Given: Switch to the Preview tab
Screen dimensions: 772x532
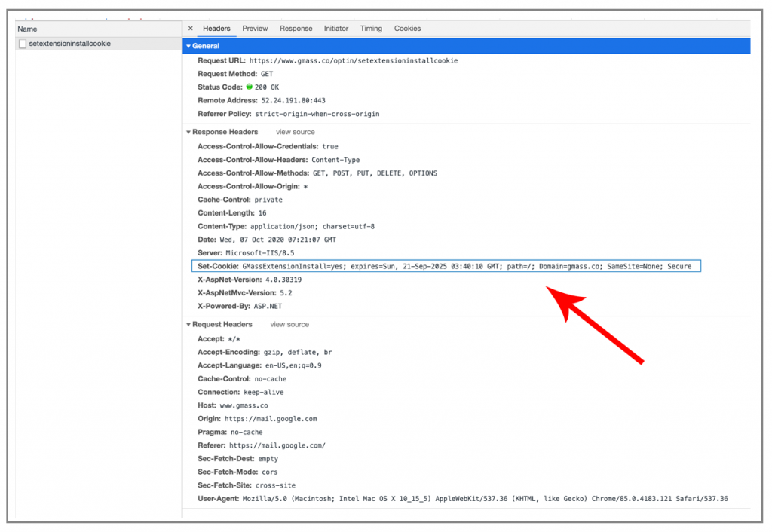Looking at the screenshot, I should [x=255, y=28].
